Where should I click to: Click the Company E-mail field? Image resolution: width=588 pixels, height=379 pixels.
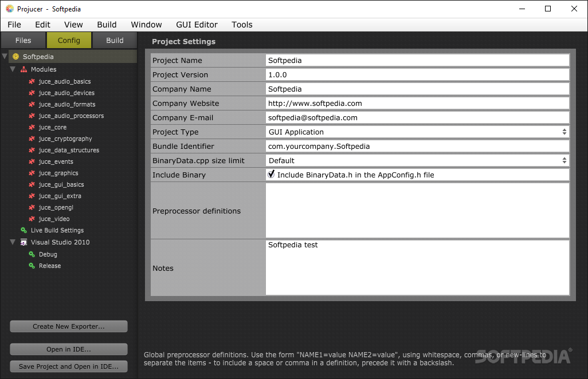(417, 117)
